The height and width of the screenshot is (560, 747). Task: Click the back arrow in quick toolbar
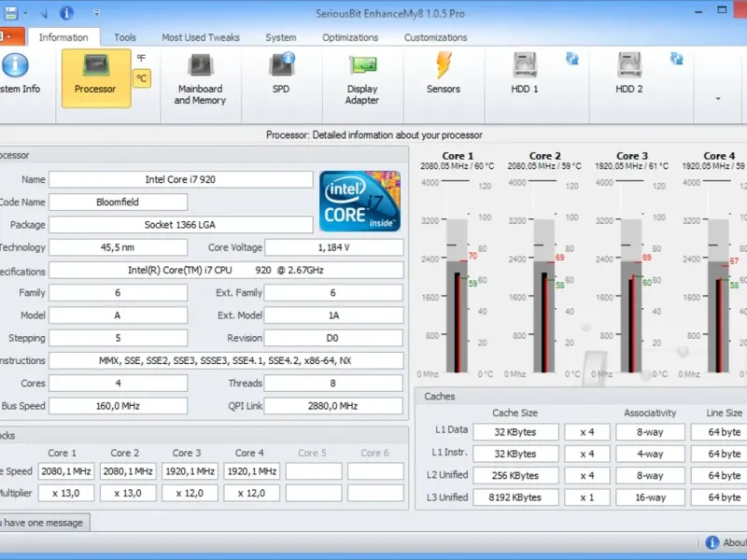coord(44,13)
